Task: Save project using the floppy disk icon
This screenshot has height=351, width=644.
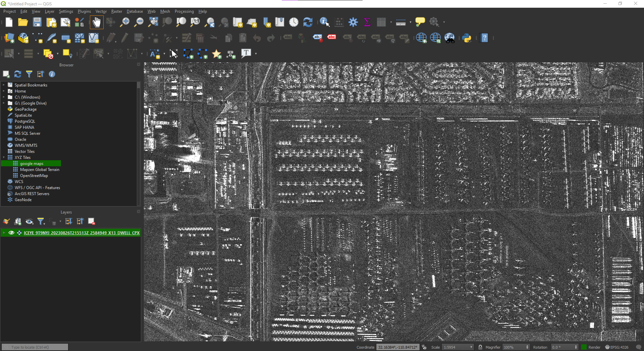Action: (x=37, y=22)
